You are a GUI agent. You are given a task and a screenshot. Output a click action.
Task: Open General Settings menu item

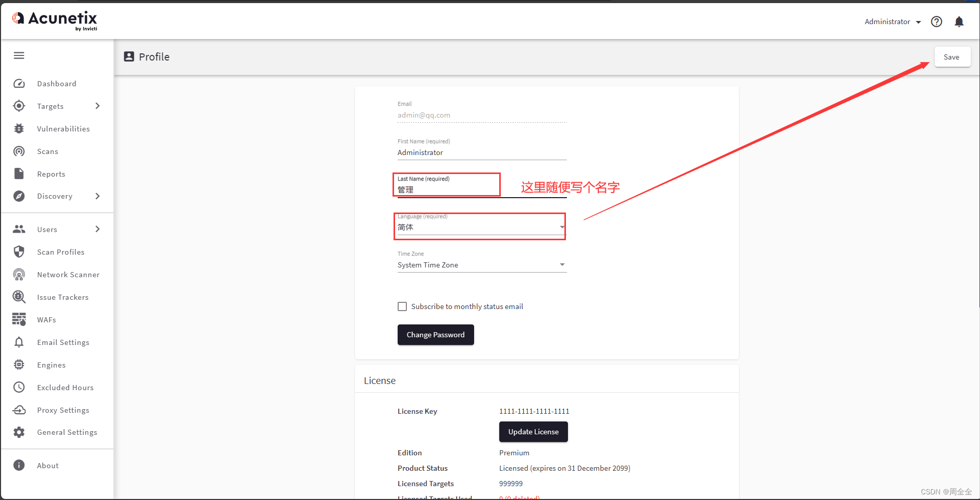(67, 432)
